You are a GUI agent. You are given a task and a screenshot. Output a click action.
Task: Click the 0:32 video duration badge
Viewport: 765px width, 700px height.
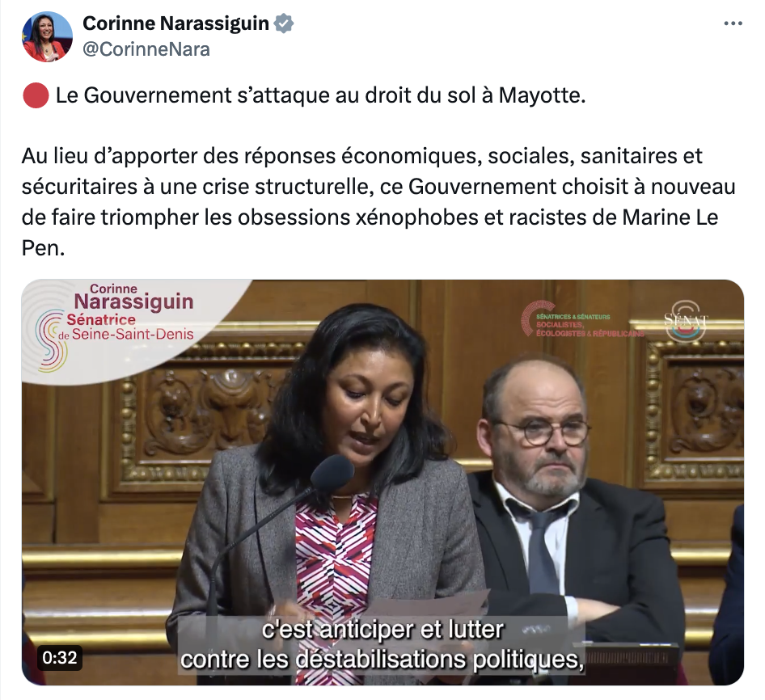pos(60,657)
